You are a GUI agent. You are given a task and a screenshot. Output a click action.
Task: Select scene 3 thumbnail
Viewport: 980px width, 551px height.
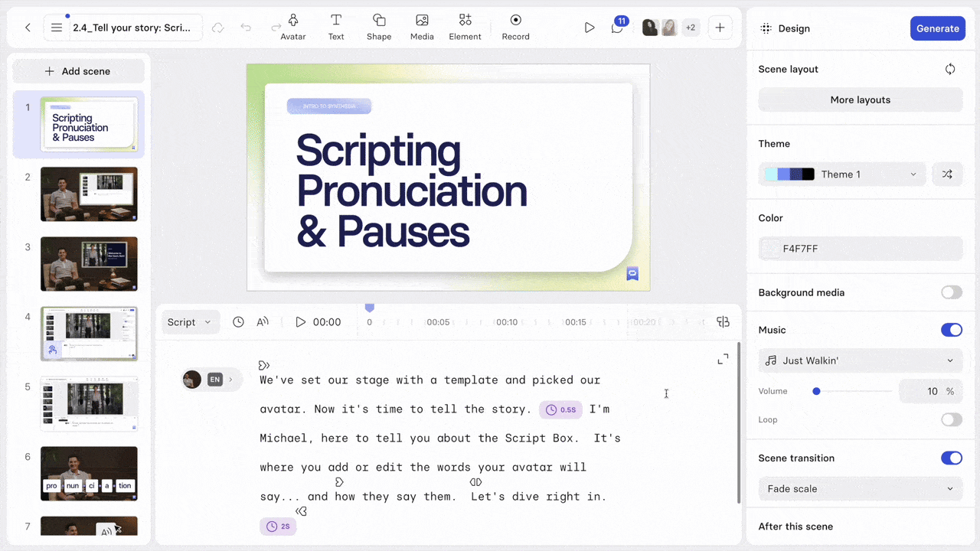89,264
